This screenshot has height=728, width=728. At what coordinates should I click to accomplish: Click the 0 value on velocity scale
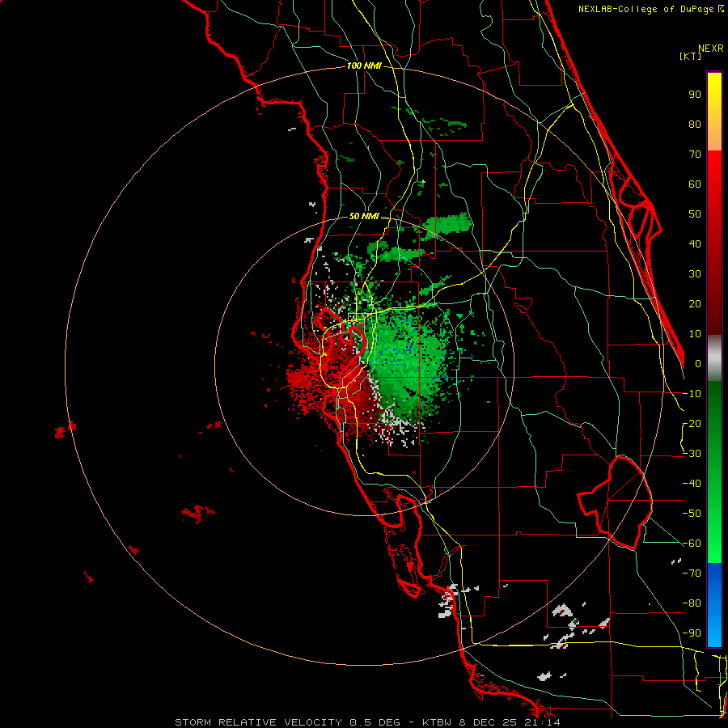[x=698, y=364]
